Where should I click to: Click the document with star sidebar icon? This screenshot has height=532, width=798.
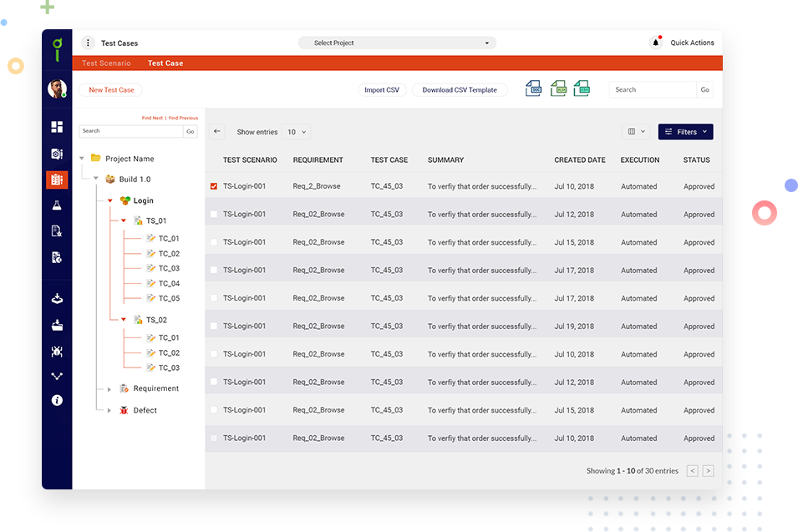[57, 231]
